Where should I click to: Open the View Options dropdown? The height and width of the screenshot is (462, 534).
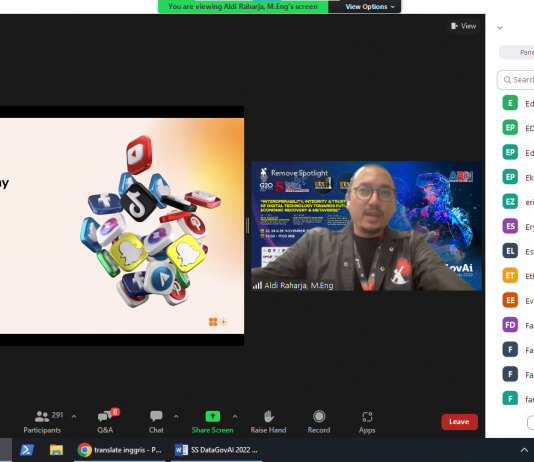370,7
